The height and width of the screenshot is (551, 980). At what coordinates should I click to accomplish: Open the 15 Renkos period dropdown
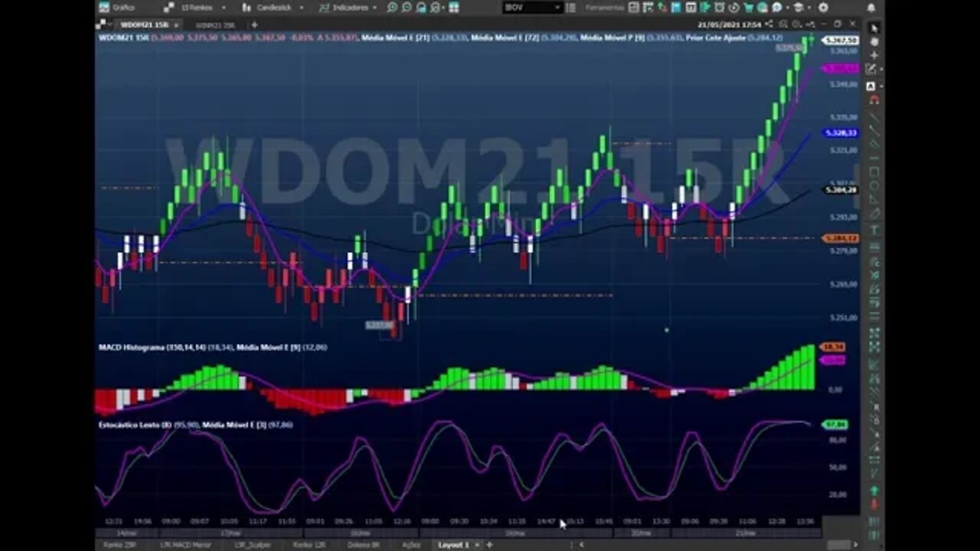point(197,7)
